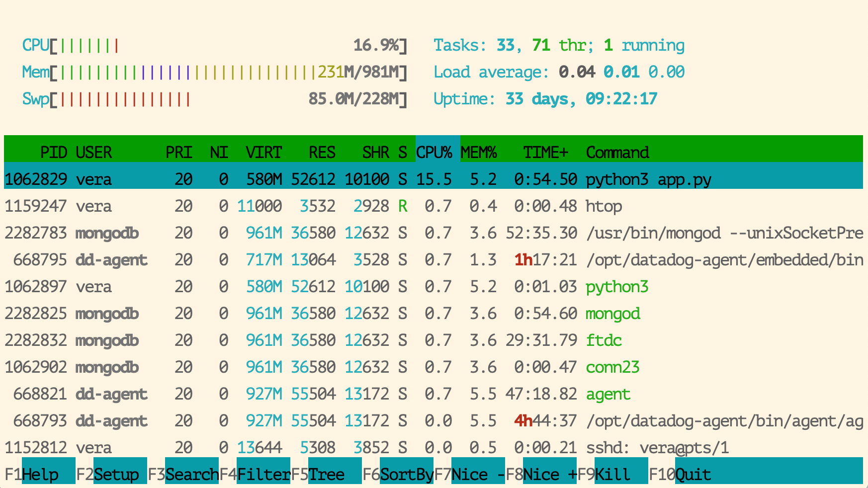
Task: Sort by NI column header
Action: [219, 153]
